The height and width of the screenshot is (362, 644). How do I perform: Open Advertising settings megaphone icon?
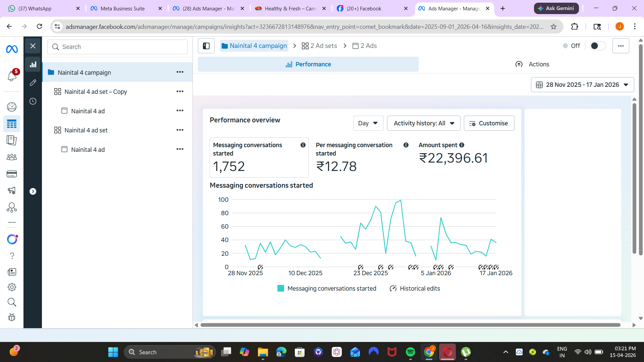pyautogui.click(x=12, y=190)
